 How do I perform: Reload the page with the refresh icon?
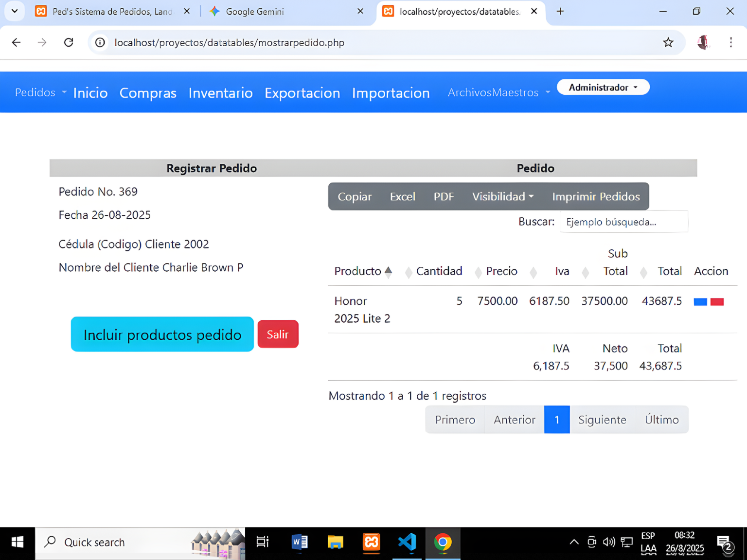coord(69,43)
